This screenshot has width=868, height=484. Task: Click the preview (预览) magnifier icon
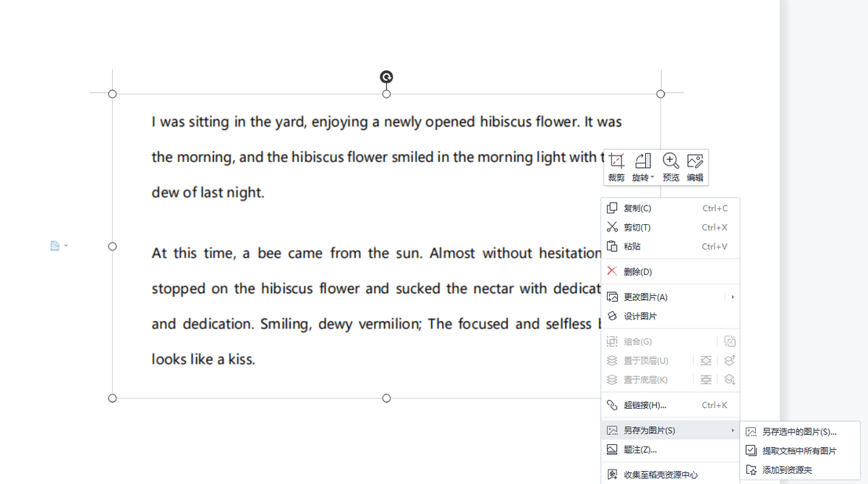[x=671, y=167]
